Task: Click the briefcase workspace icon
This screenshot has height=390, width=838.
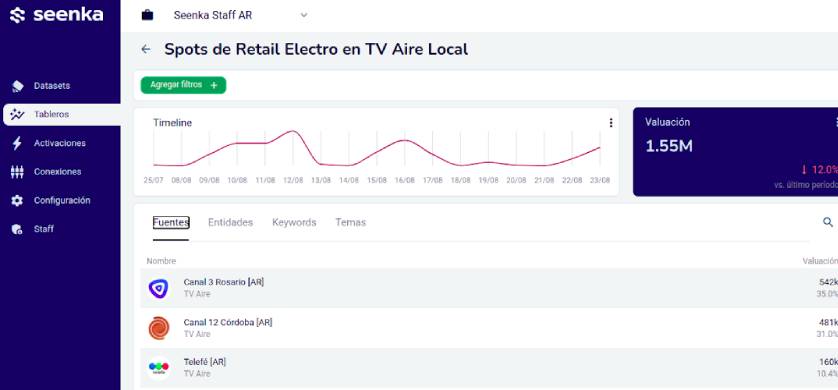Action: (147, 15)
